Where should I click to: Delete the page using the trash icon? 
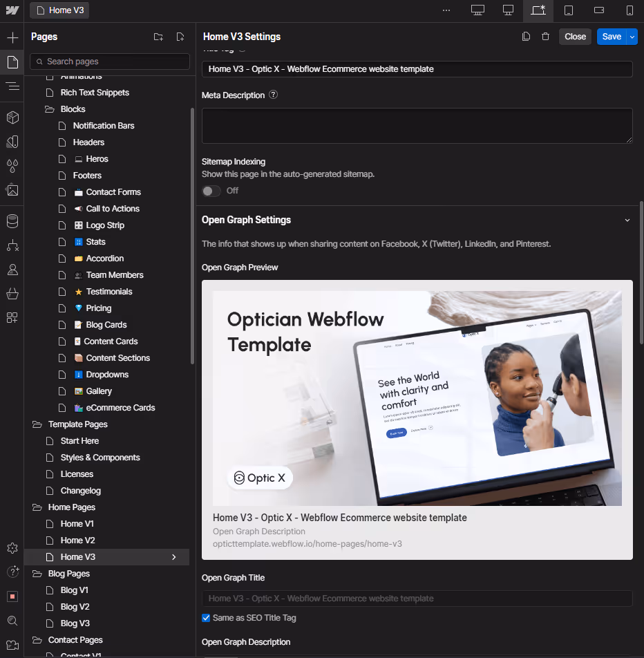click(x=545, y=36)
